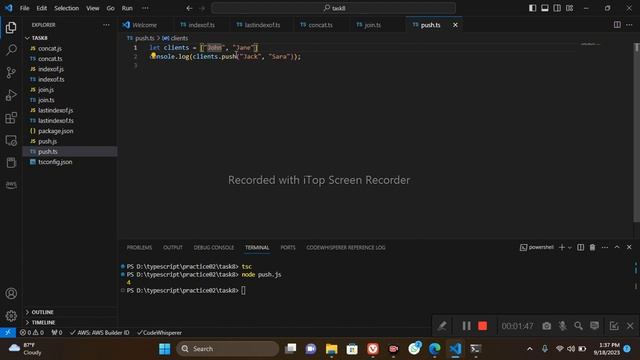The width and height of the screenshot is (640, 360).
Task: Open the Search view in activity bar
Action: [x=11, y=50]
